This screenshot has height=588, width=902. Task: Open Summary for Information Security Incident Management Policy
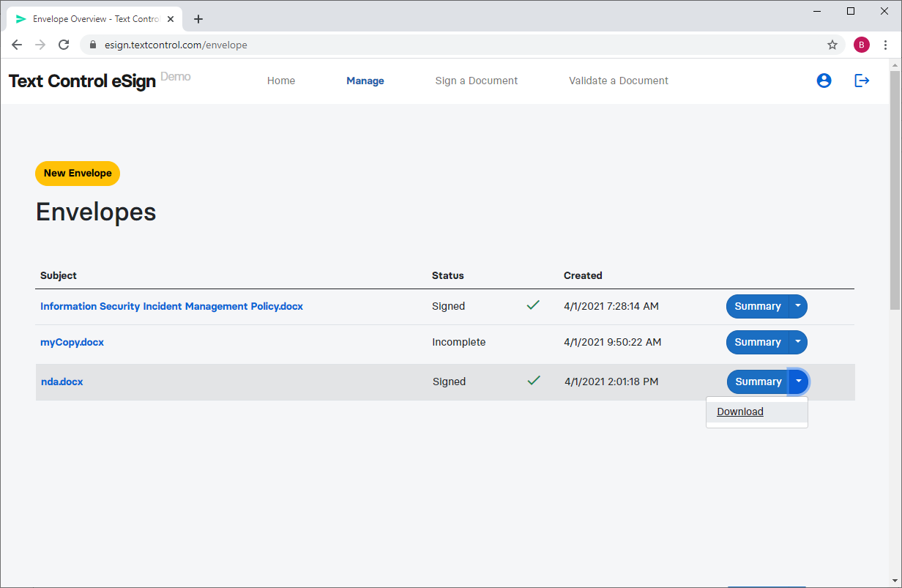[757, 306]
